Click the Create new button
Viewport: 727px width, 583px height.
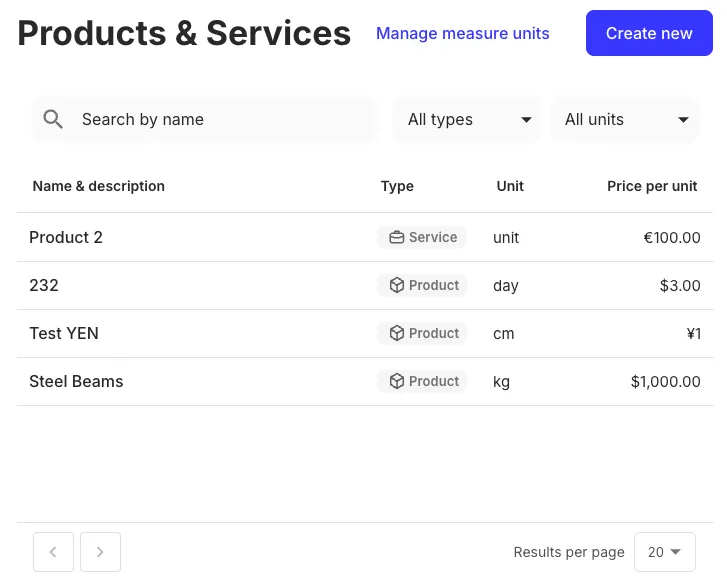tap(649, 33)
